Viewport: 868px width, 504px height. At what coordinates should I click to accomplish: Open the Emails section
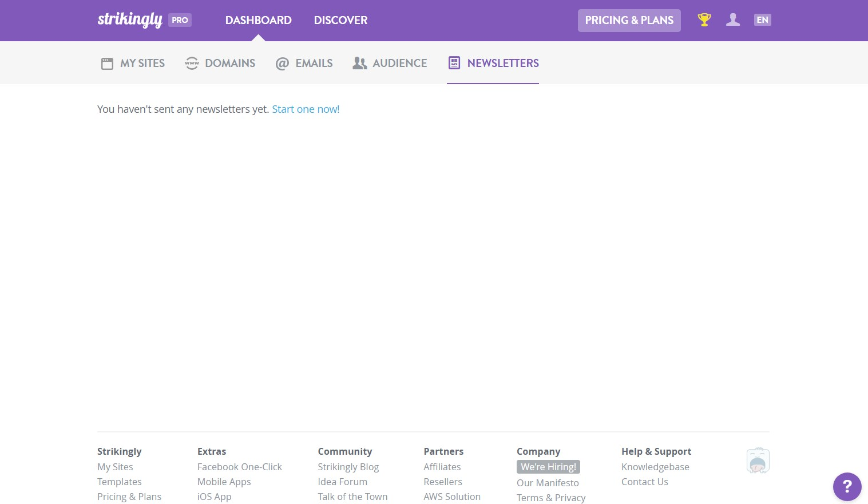click(x=304, y=63)
